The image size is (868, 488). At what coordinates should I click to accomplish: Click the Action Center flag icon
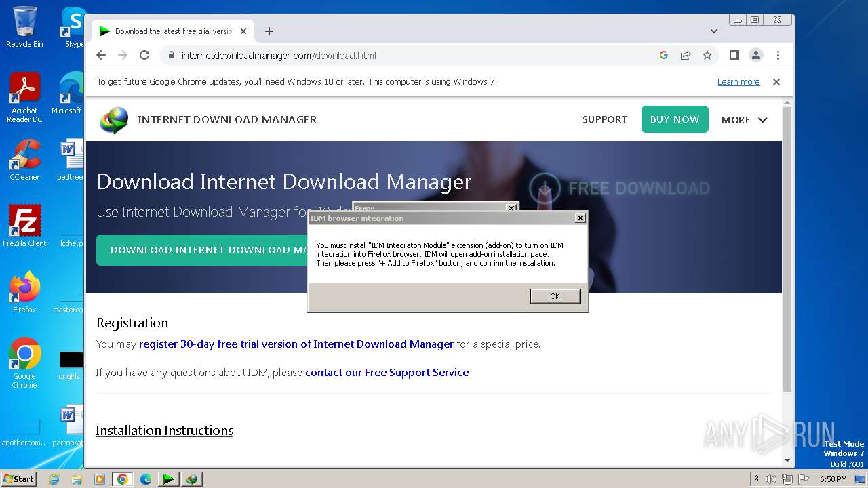click(804, 479)
